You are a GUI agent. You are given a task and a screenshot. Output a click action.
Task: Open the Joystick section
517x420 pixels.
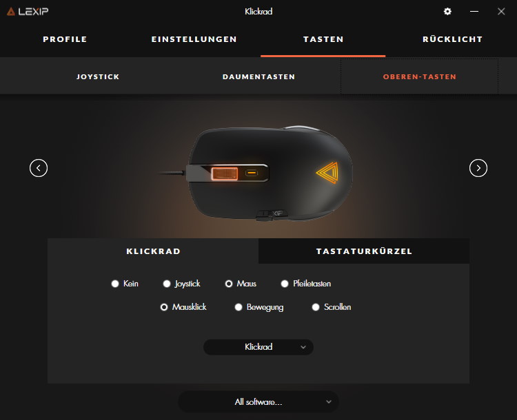pyautogui.click(x=98, y=76)
